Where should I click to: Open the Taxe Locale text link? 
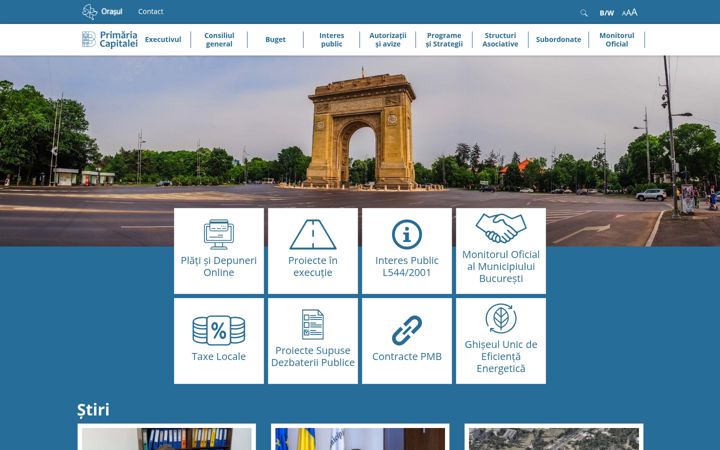pyautogui.click(x=219, y=356)
